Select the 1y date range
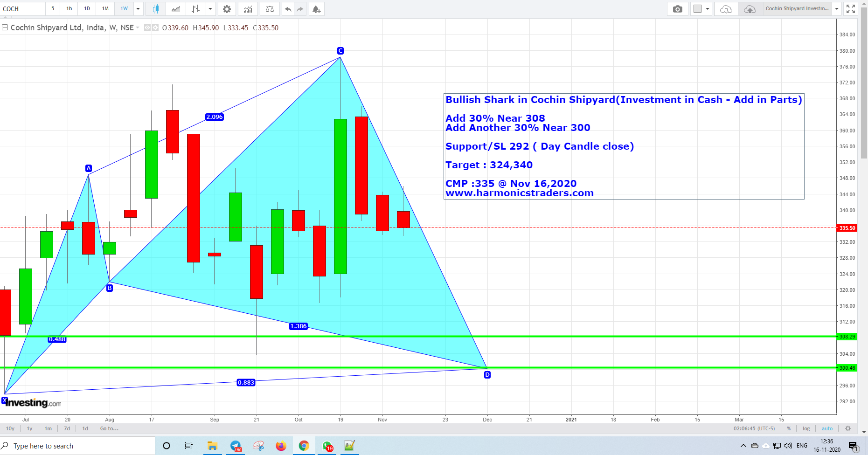The height and width of the screenshot is (455, 868). click(29, 428)
